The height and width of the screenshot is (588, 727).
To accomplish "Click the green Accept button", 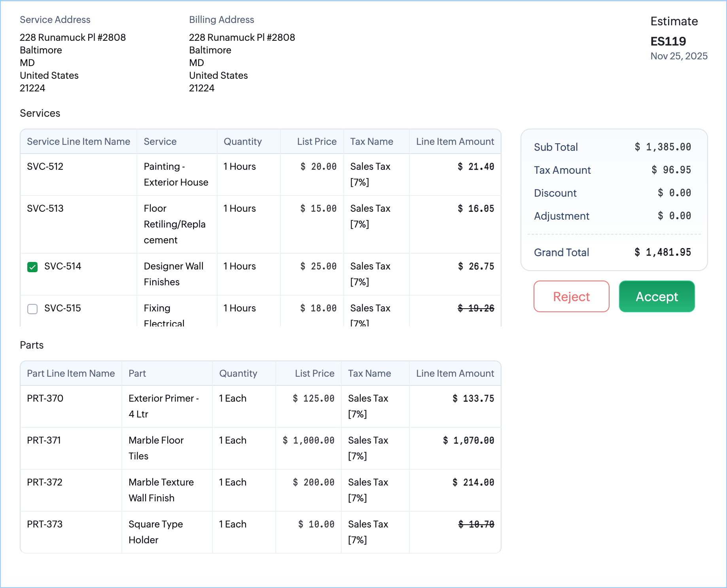I will coord(657,296).
